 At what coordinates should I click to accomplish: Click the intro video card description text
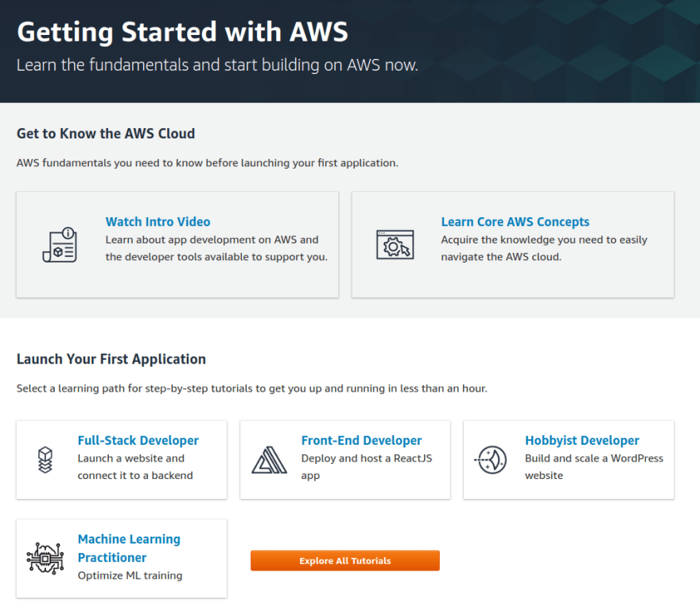[216, 248]
